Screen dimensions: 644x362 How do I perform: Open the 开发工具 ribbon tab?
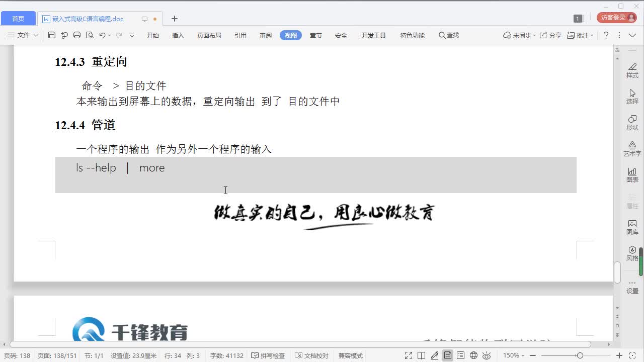374,35
